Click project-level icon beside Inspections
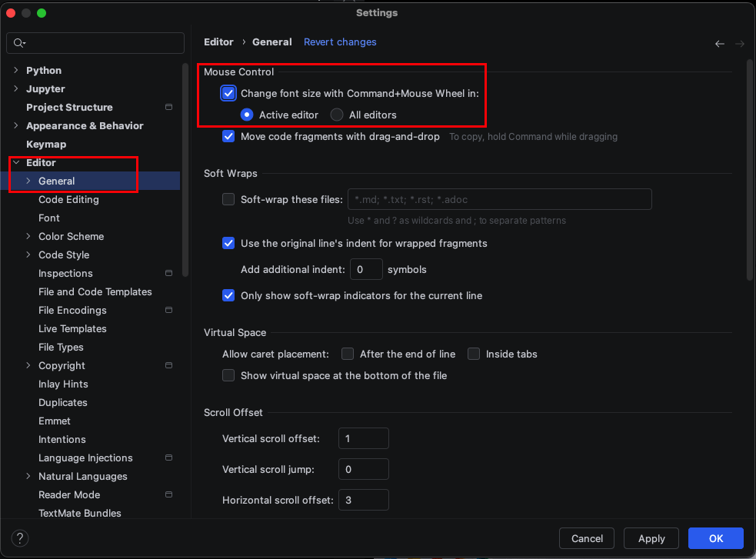Screen dimensions: 756x559 coord(168,273)
